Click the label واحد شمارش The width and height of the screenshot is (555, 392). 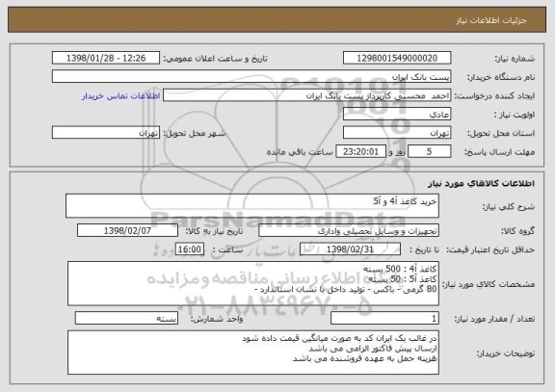(x=217, y=319)
